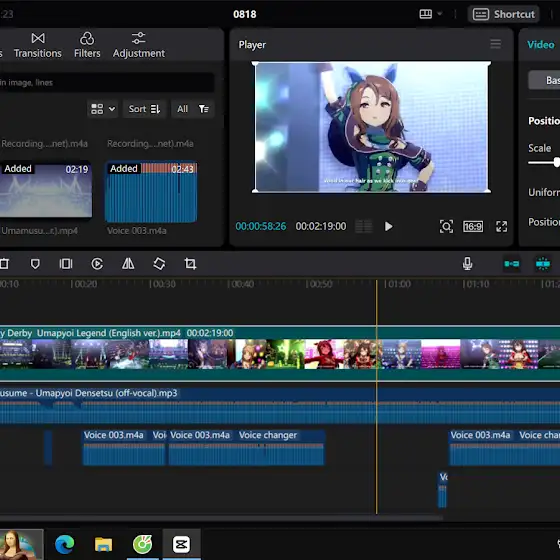Open File Explorer from the taskbar
Screen dimensions: 560x560
104,544
